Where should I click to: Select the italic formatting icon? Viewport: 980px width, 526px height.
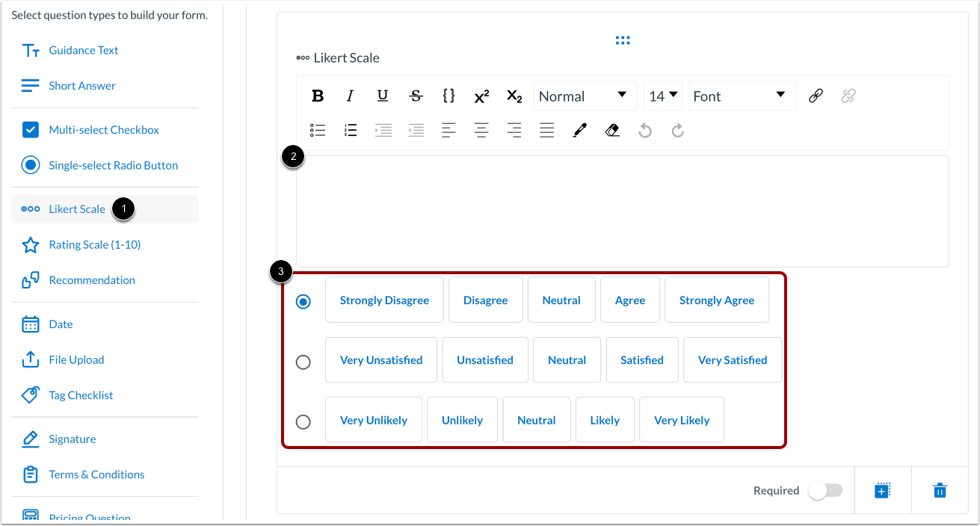(349, 96)
